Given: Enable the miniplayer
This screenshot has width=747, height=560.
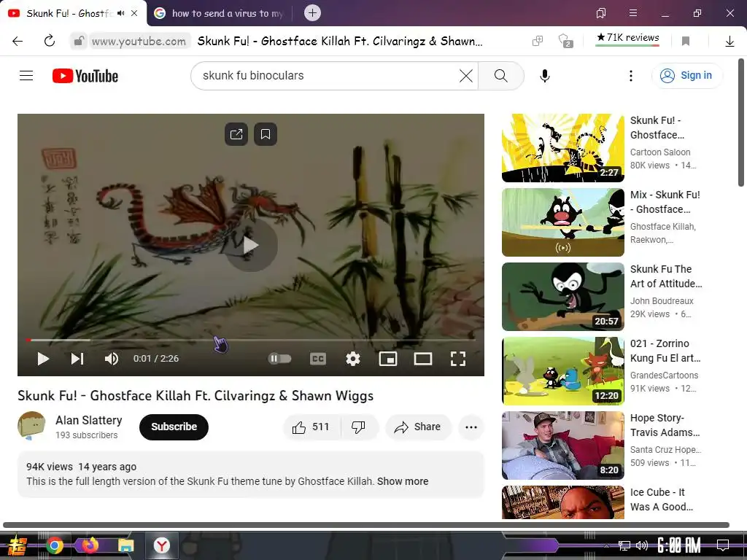Looking at the screenshot, I should click(388, 359).
